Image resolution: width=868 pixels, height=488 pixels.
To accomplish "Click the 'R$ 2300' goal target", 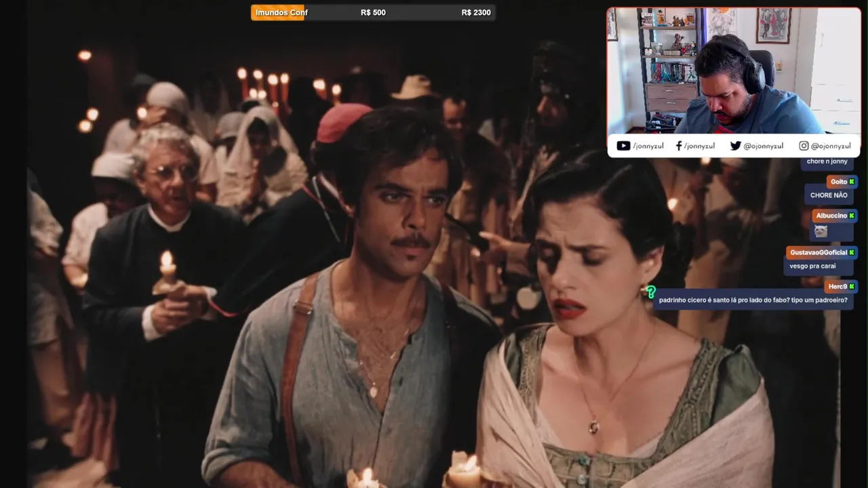I will pyautogui.click(x=476, y=12).
